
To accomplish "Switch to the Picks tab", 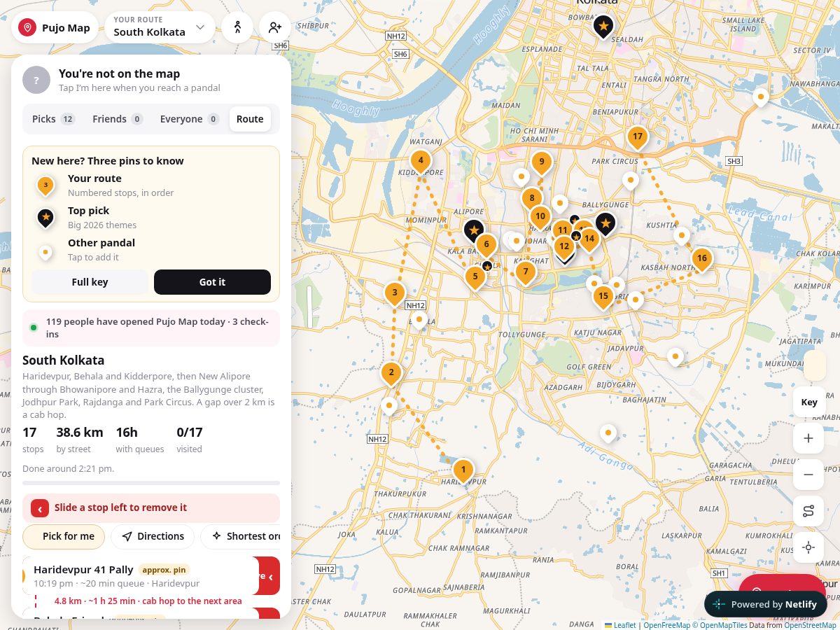I will (x=53, y=119).
